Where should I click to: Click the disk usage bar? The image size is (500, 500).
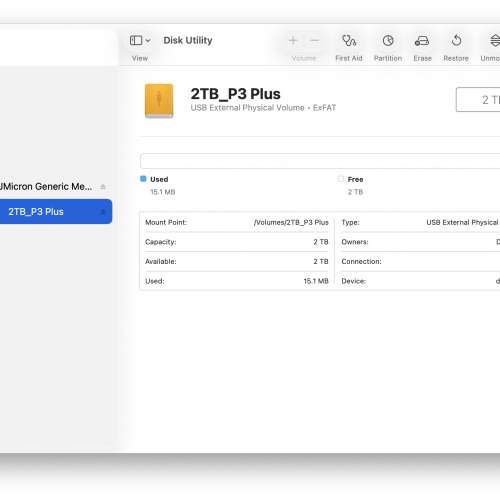pyautogui.click(x=320, y=161)
